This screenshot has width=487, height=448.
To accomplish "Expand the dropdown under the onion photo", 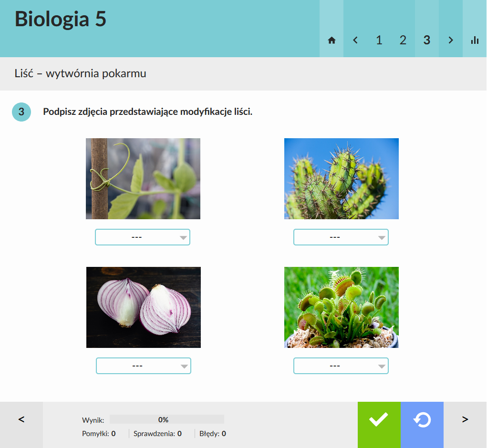I will click(x=144, y=366).
